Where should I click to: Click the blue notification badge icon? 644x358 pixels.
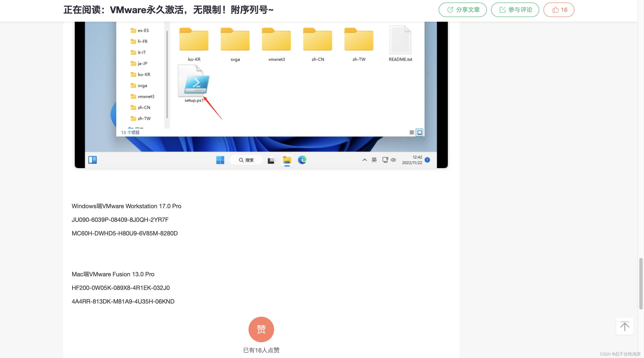[427, 160]
